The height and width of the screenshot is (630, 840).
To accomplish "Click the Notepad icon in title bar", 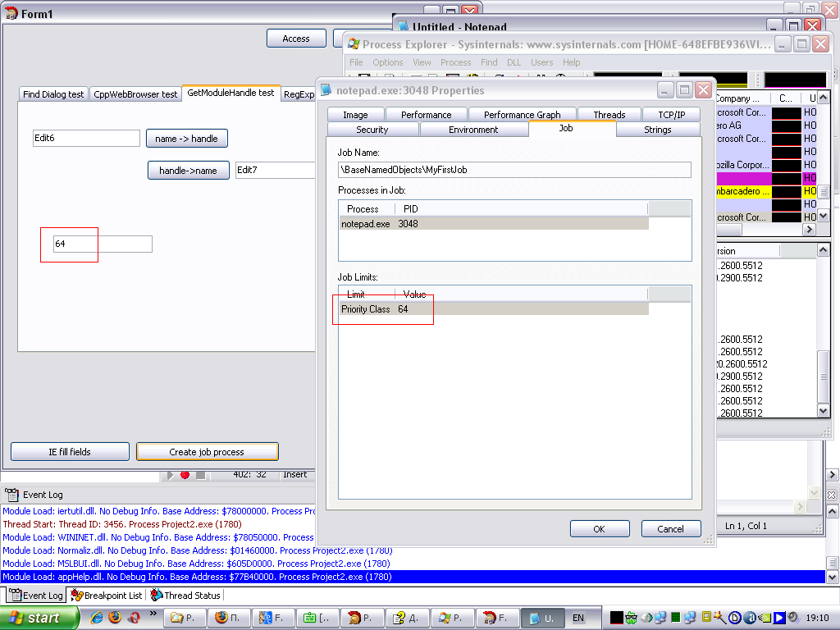I will coord(403,27).
